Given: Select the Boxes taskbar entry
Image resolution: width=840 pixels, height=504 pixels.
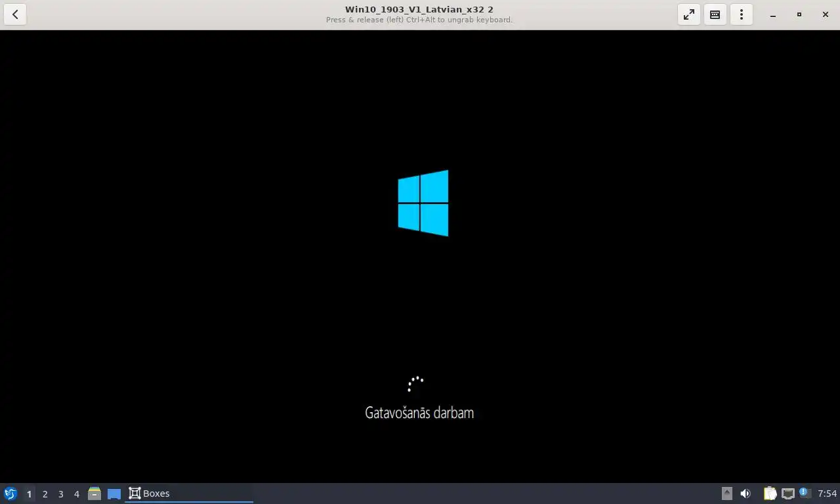Looking at the screenshot, I should pyautogui.click(x=189, y=493).
